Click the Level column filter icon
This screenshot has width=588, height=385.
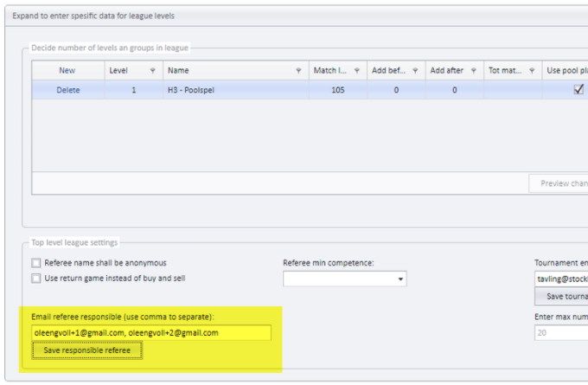click(x=153, y=71)
